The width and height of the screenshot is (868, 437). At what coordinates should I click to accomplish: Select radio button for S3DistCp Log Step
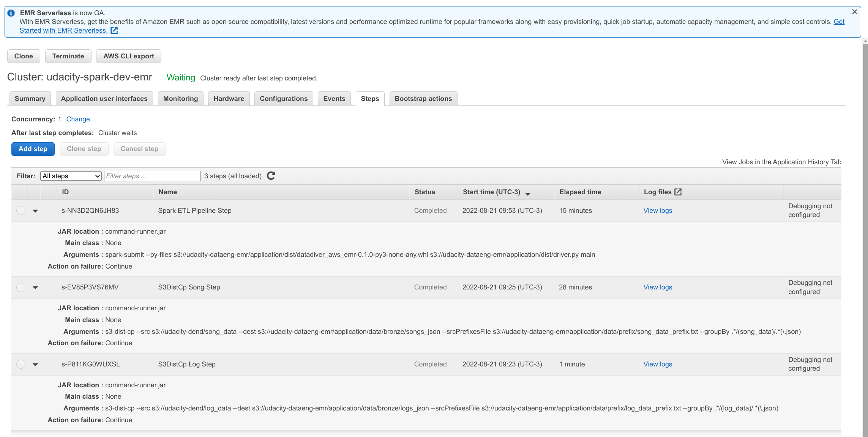[21, 364]
